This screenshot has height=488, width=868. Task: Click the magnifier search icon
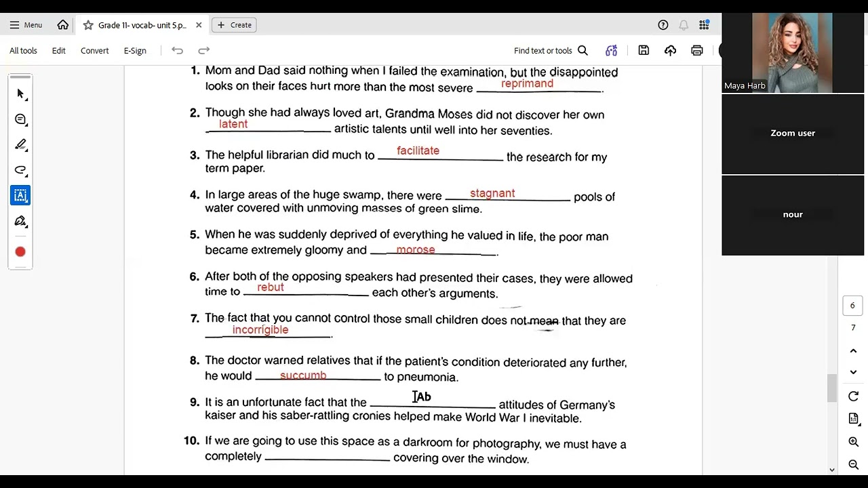(583, 51)
